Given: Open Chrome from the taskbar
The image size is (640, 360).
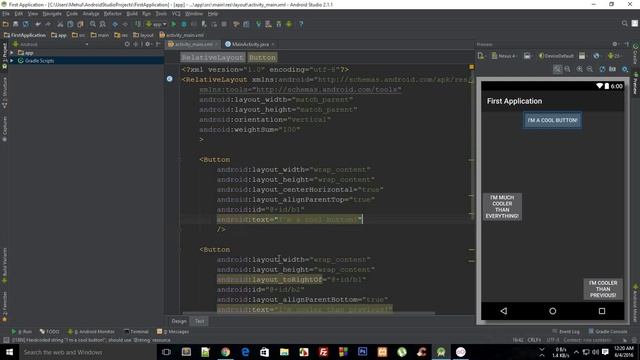Looking at the screenshot, I should point(225,352).
